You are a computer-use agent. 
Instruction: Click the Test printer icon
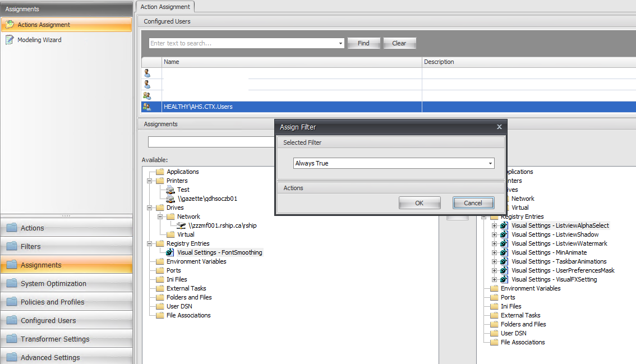[170, 190]
